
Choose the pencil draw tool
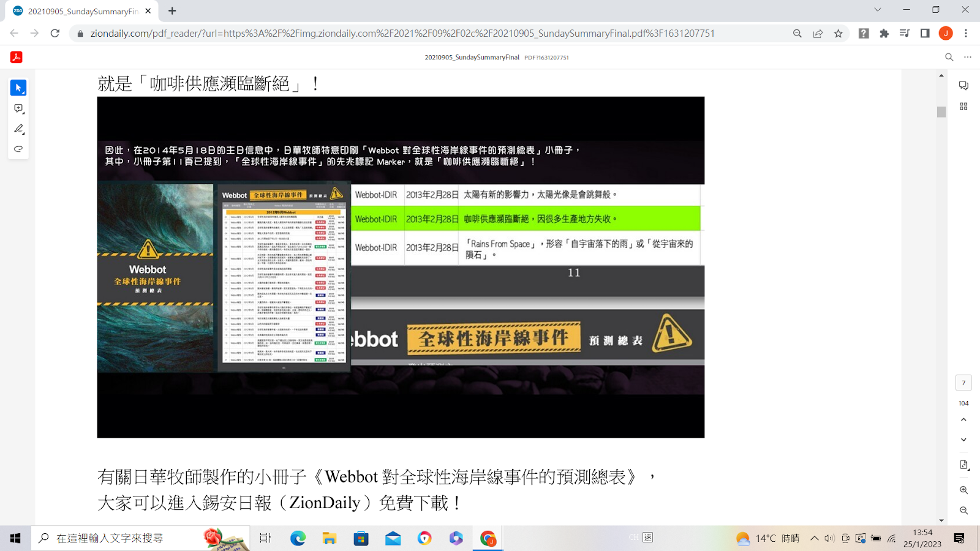(x=18, y=129)
